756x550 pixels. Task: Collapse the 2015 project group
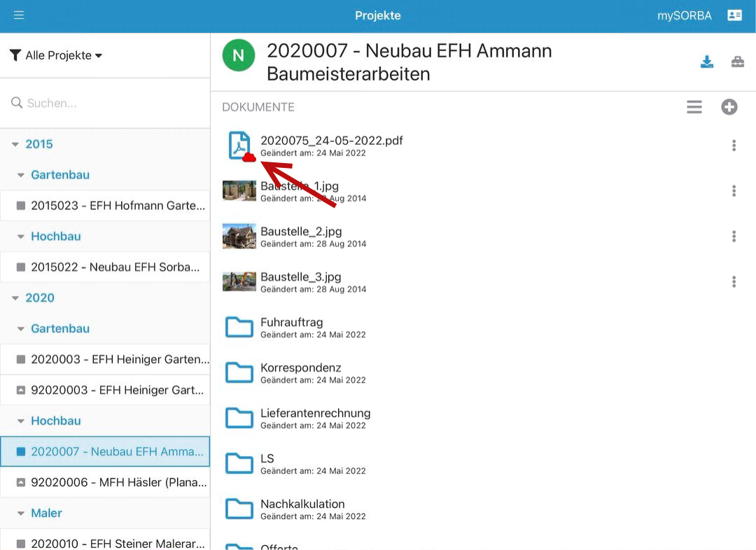tap(16, 144)
